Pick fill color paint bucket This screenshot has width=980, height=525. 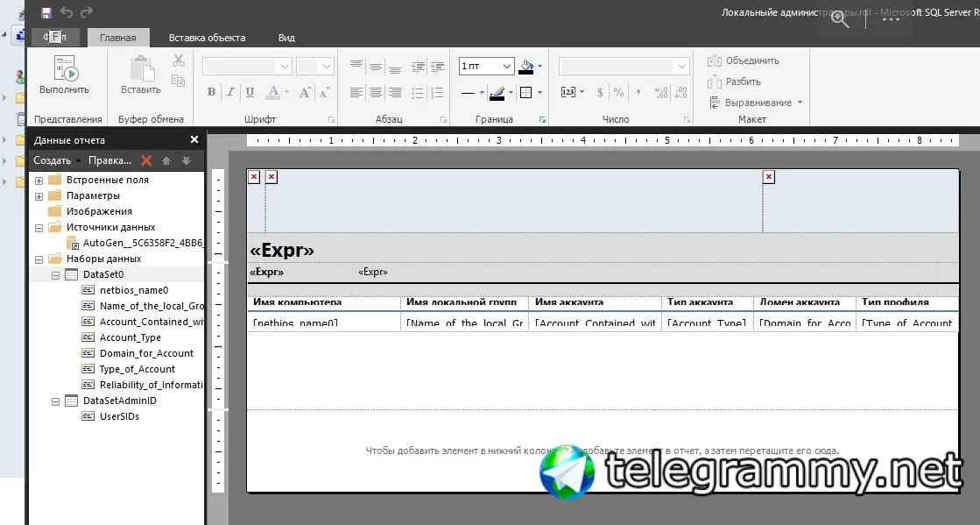click(526, 66)
